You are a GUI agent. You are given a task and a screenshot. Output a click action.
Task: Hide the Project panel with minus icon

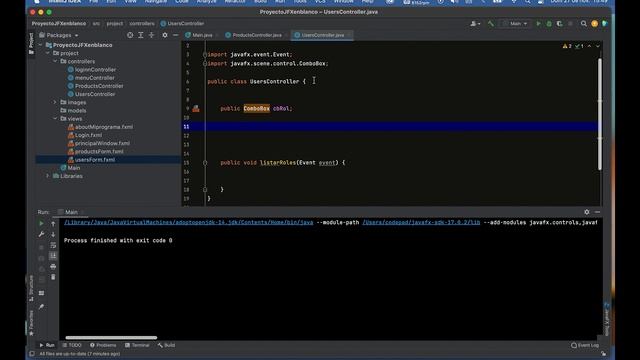click(x=176, y=35)
